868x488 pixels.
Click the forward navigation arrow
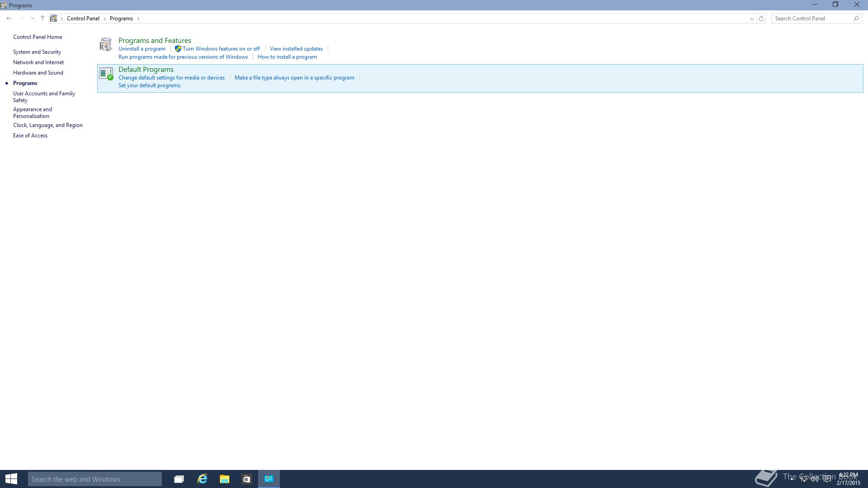[21, 19]
